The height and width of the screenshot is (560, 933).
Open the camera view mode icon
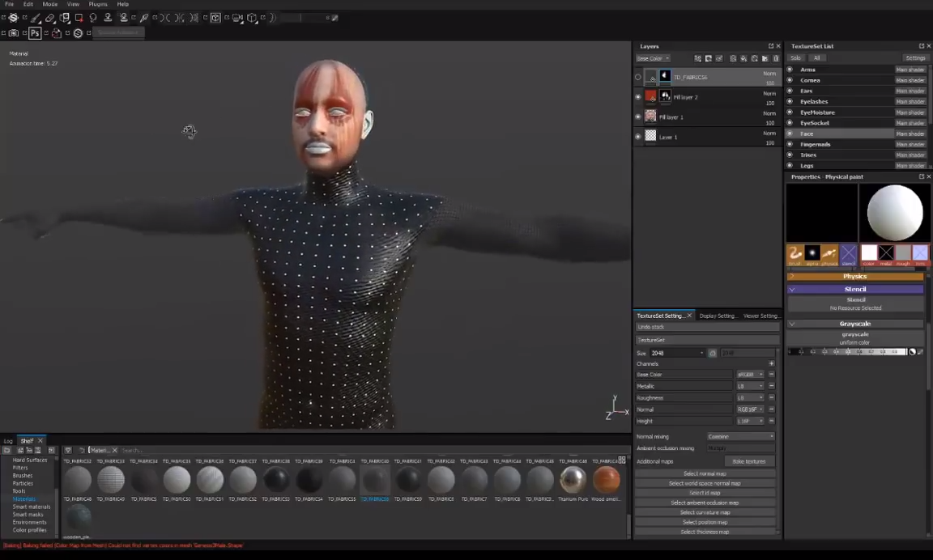(237, 18)
